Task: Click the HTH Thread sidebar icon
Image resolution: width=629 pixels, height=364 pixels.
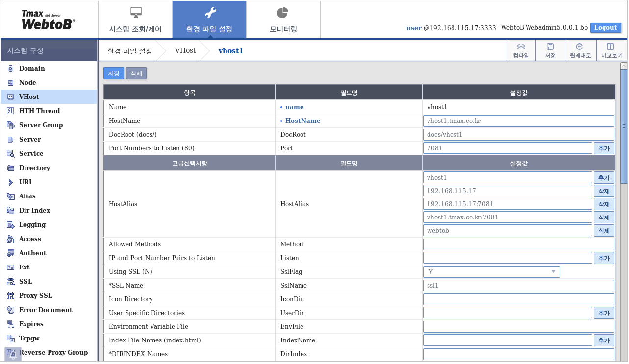Action: pos(10,111)
